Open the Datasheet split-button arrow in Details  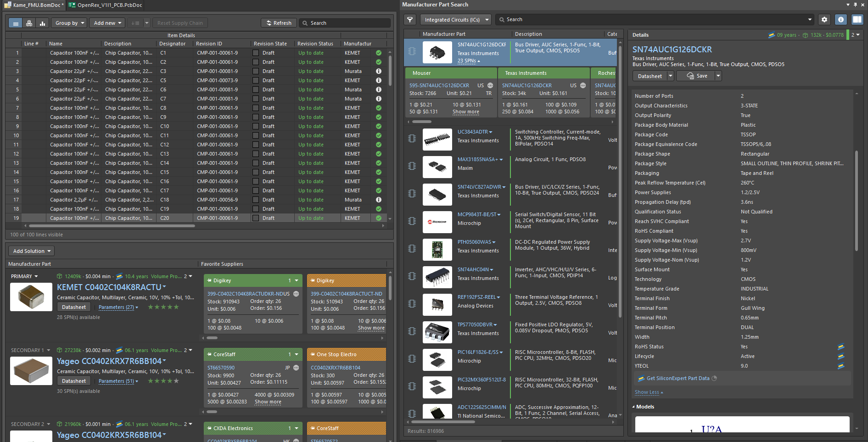(670, 76)
